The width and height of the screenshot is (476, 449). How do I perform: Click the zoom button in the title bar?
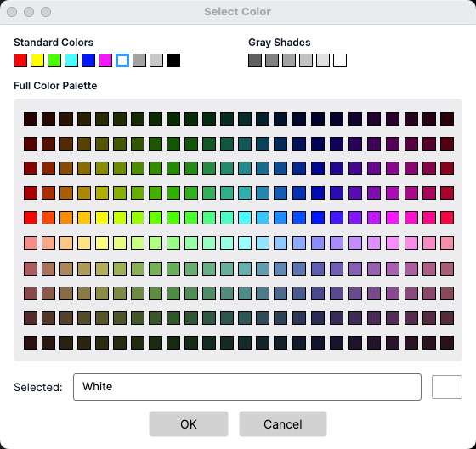click(46, 12)
